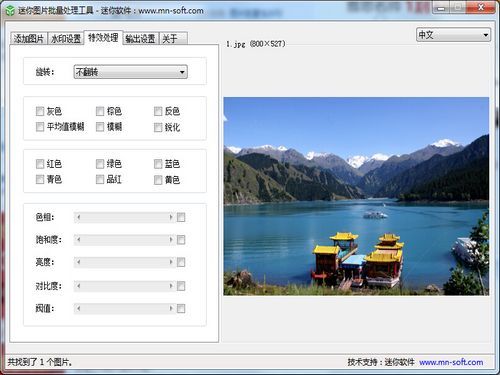Enable the 灰色 grayscale checkbox
500x375 pixels.
point(40,111)
